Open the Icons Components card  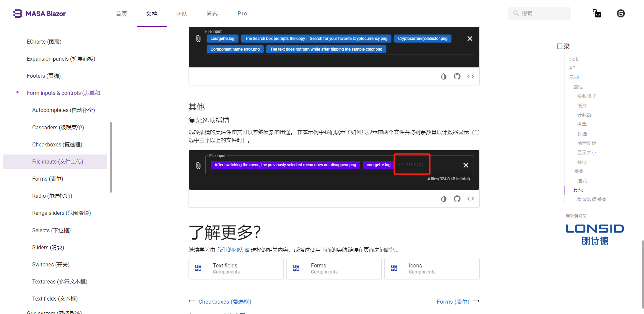click(x=432, y=269)
